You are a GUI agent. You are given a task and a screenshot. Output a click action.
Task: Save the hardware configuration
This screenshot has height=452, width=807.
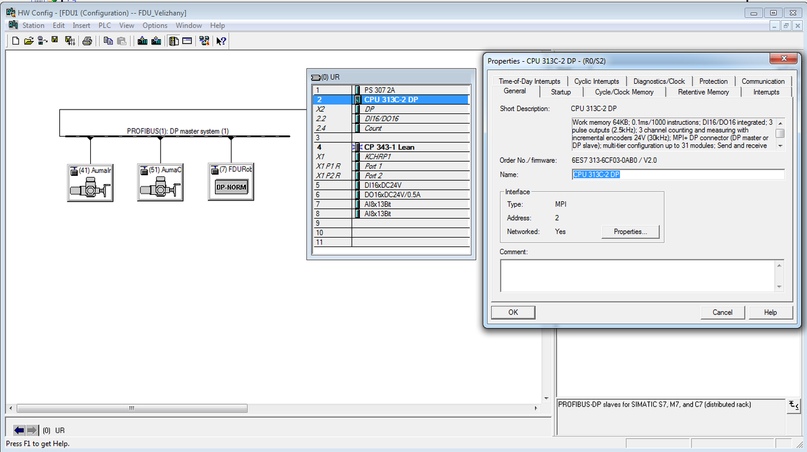coord(55,40)
